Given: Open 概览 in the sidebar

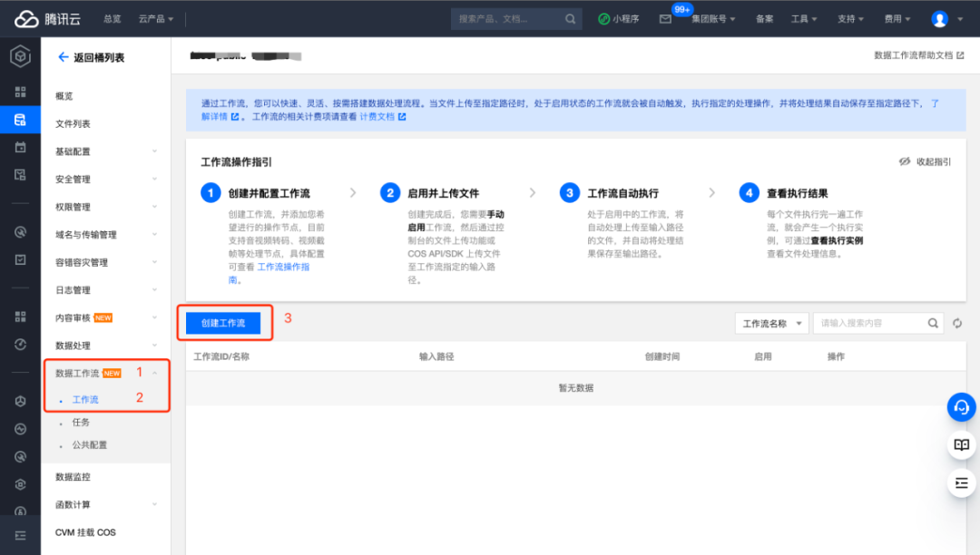Looking at the screenshot, I should pos(64,96).
